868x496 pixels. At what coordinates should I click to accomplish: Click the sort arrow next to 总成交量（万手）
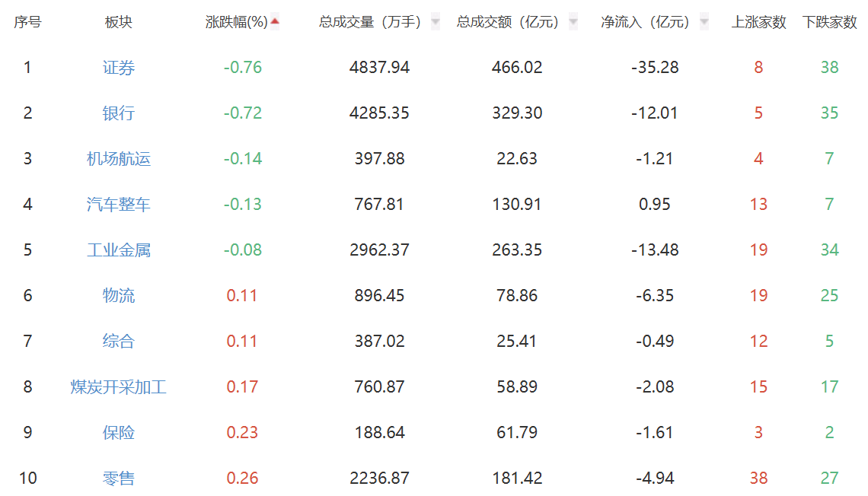pyautogui.click(x=436, y=22)
